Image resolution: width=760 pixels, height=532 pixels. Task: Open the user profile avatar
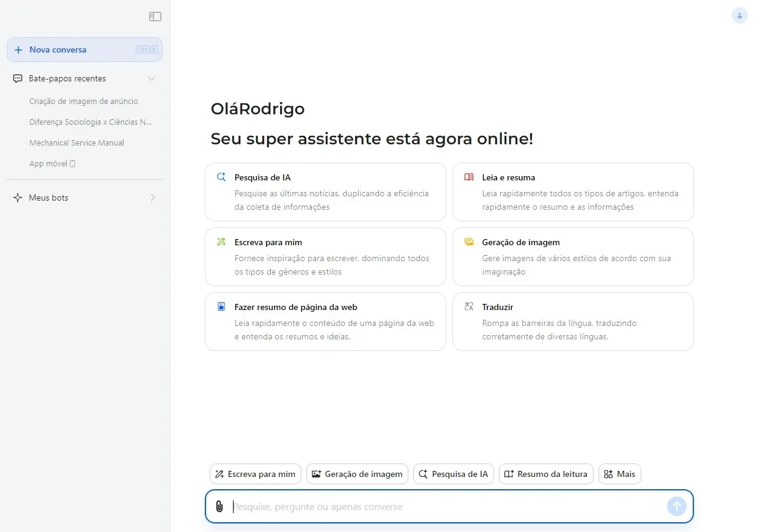click(x=740, y=15)
